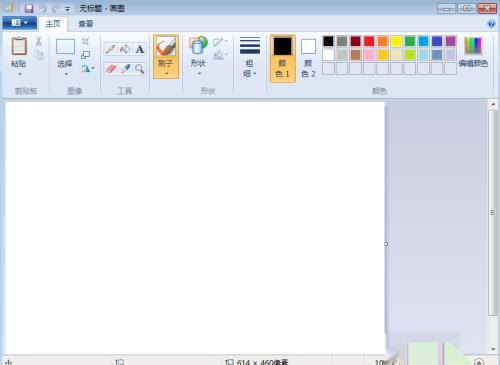The image size is (500, 365).
Task: Toggle Color 1 as active color
Action: (282, 58)
